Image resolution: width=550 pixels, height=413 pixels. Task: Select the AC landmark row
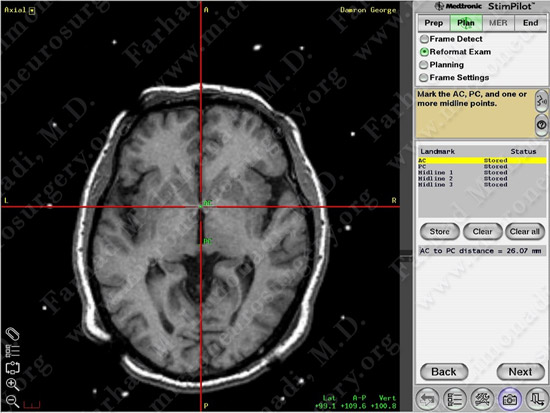[482, 161]
